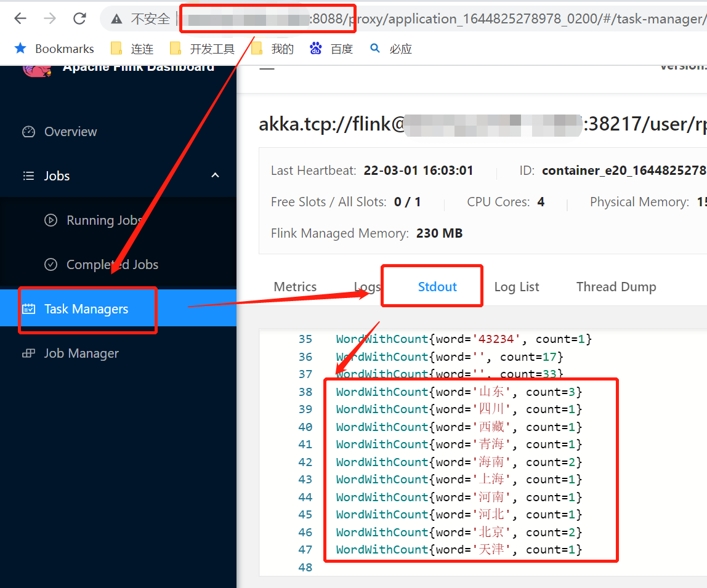Click stdout line 44 word 河南
Screen dimensions: 707x588
click(x=491, y=497)
